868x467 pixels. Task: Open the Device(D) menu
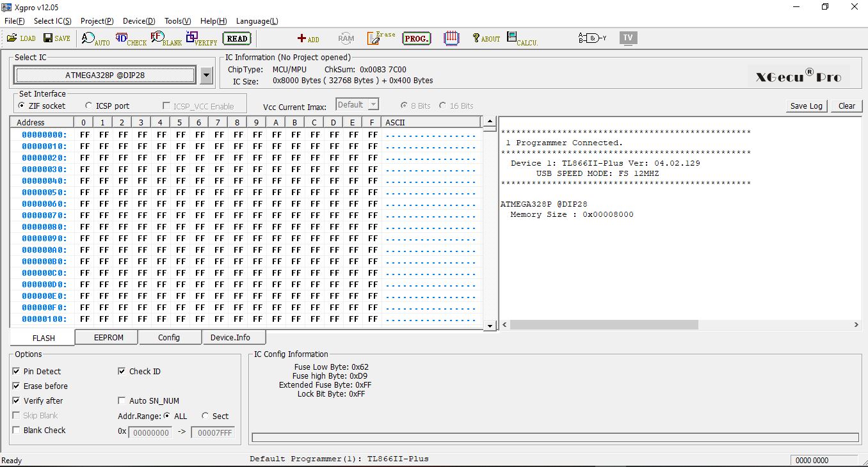pos(139,21)
